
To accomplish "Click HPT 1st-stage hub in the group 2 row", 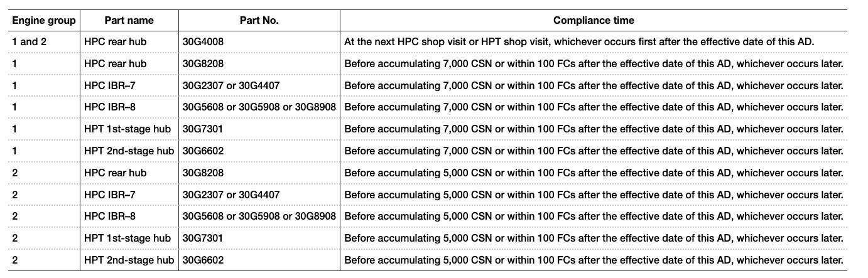I will 127,238.
